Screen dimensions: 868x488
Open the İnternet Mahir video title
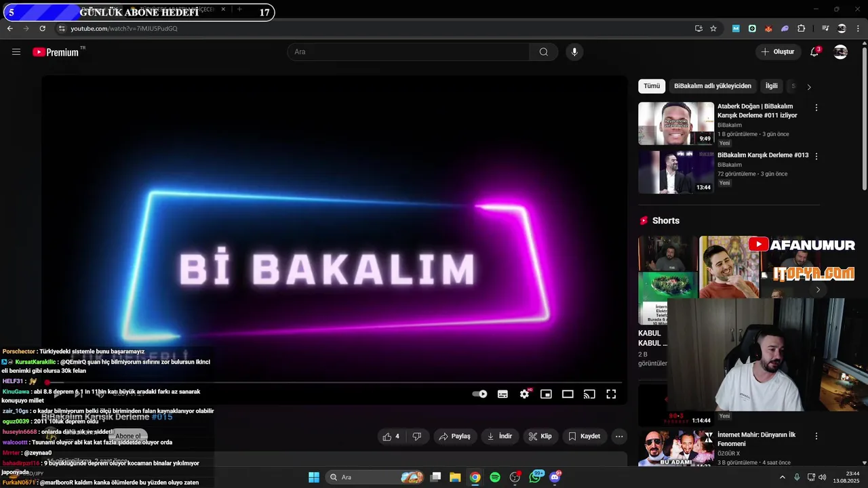756,439
